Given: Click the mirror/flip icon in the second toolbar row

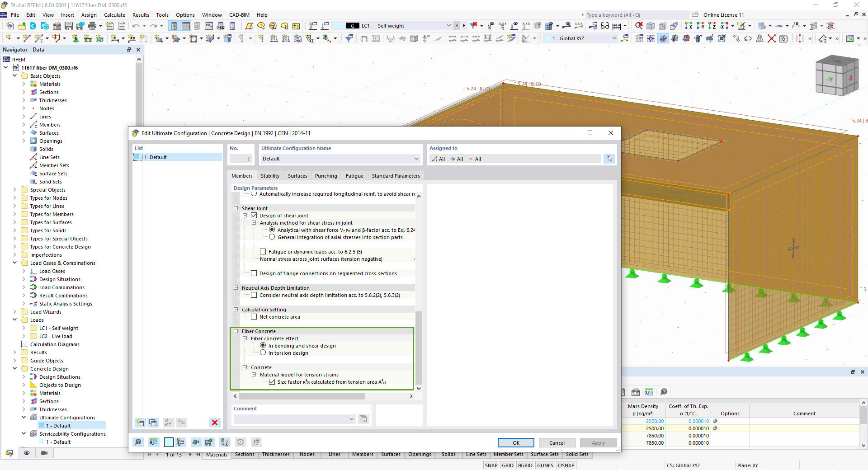Looking at the screenshot, I should point(760,38).
